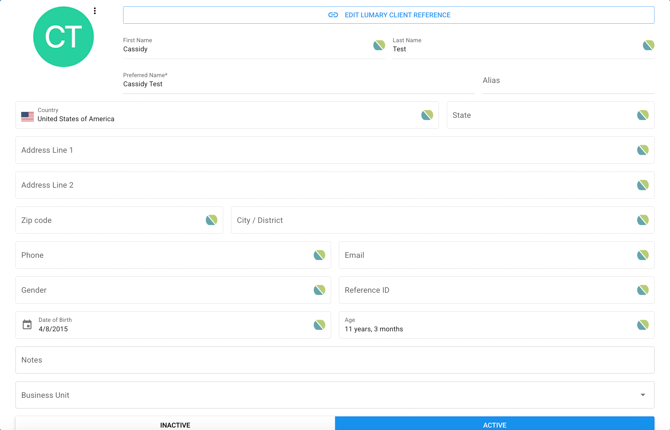
Task: Set client status to Active
Action: [x=495, y=423]
